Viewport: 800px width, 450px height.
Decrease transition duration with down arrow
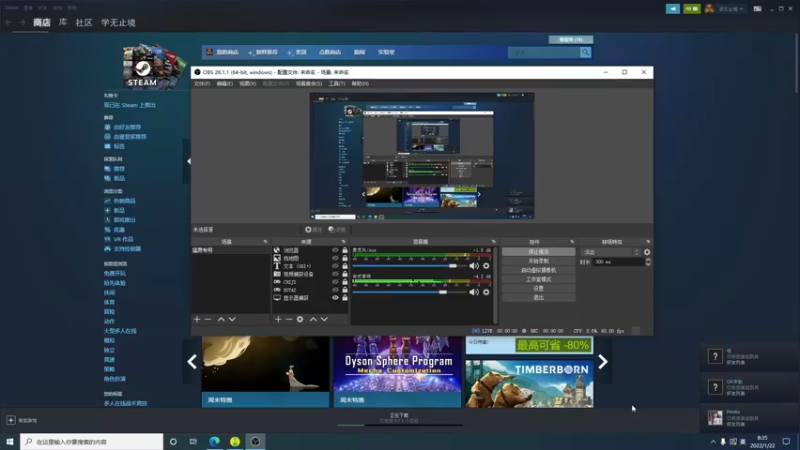point(648,264)
